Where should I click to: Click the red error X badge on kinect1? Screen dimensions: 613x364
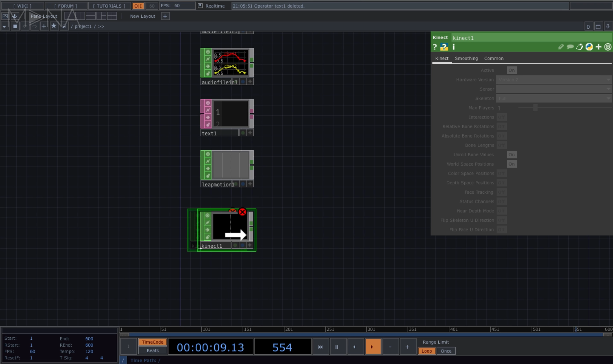pos(242,212)
